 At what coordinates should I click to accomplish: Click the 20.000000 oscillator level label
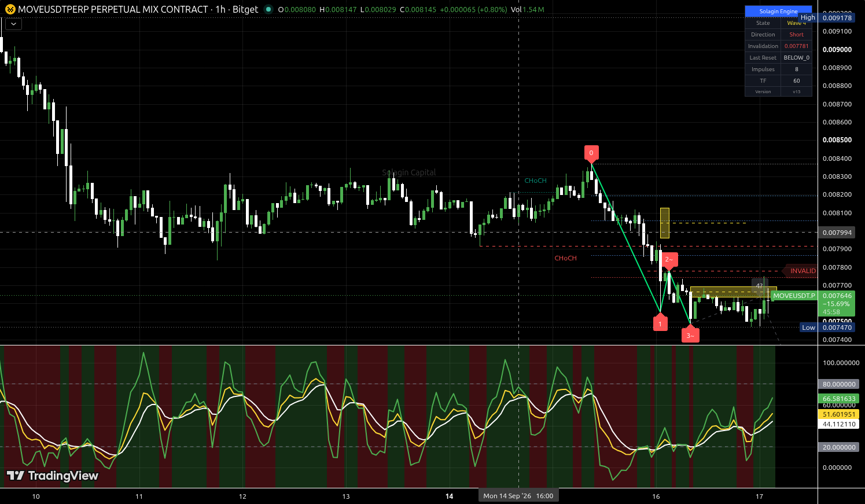click(839, 447)
